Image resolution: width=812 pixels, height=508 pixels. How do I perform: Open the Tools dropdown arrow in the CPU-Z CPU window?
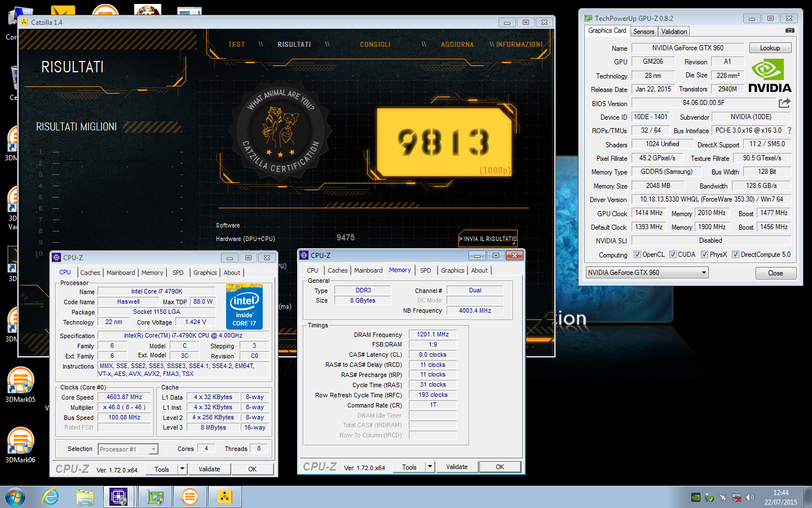[x=182, y=469]
